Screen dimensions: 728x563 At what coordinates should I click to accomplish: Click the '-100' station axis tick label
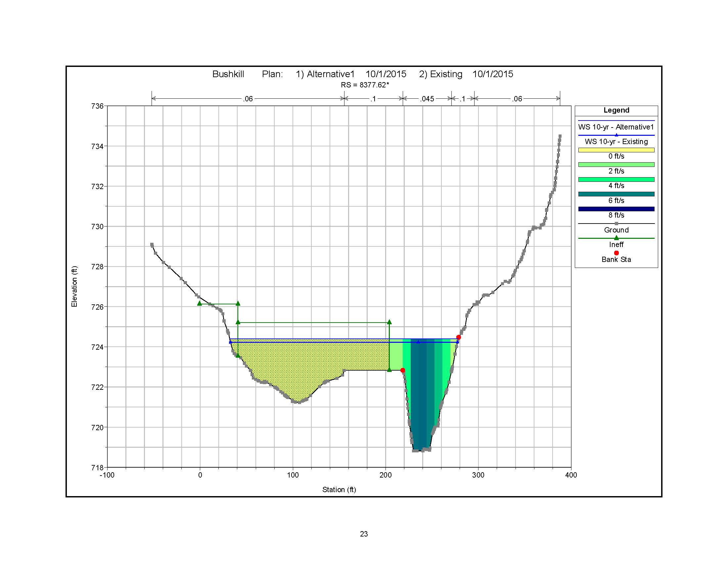pyautogui.click(x=107, y=475)
